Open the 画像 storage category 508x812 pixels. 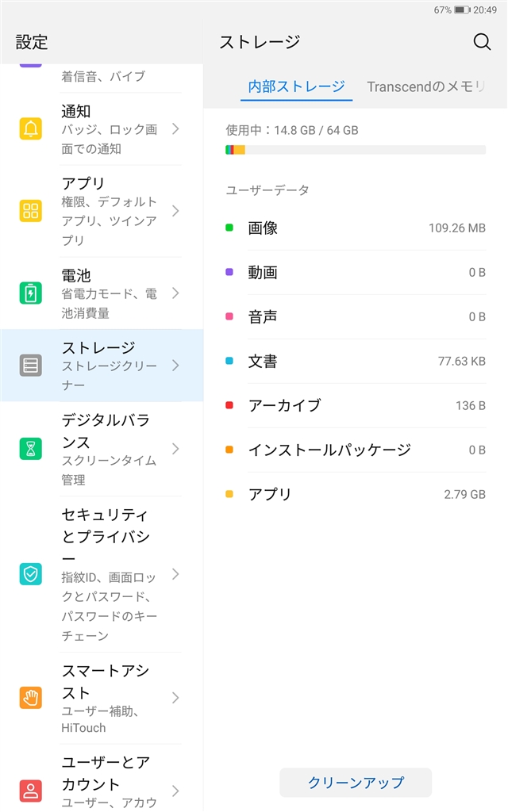click(355, 228)
